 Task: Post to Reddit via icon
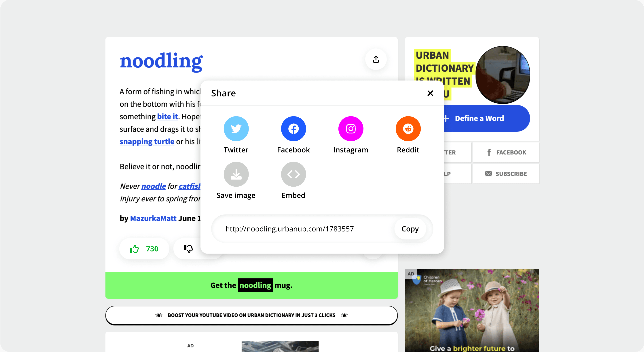coord(408,129)
